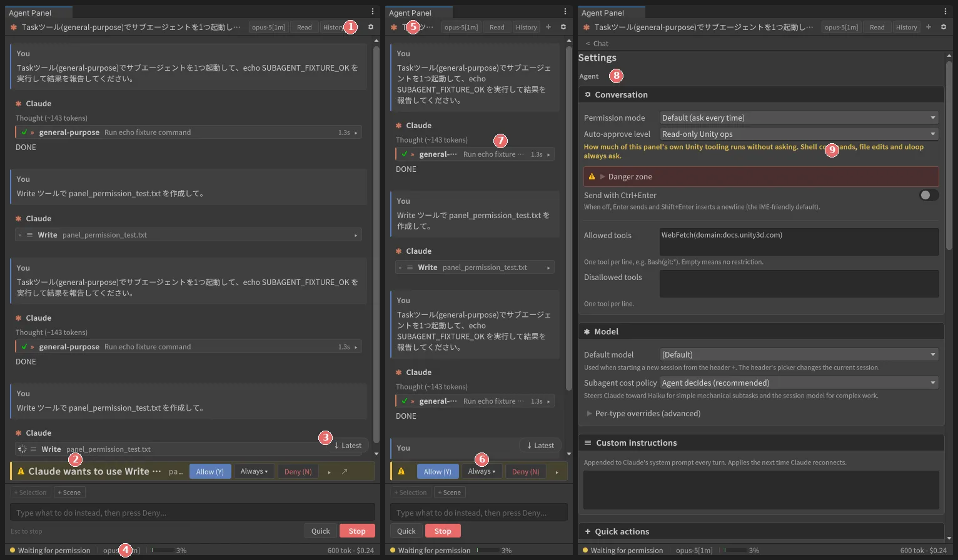
Task: Open the kebab menu of the left Agent Panel
Action: (373, 11)
